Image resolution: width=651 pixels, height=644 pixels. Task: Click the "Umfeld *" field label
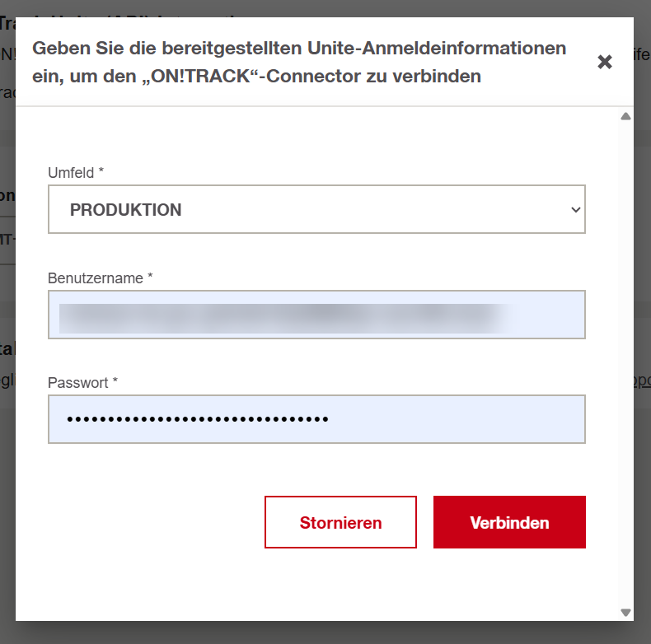coord(76,173)
